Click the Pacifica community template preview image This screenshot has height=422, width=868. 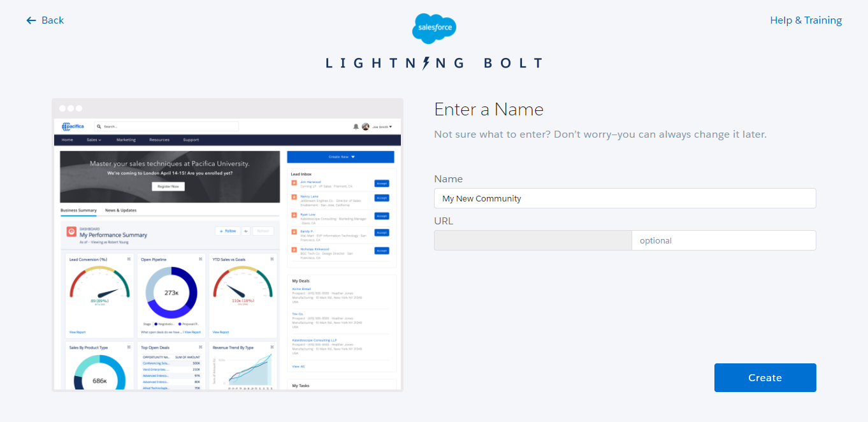pos(228,245)
